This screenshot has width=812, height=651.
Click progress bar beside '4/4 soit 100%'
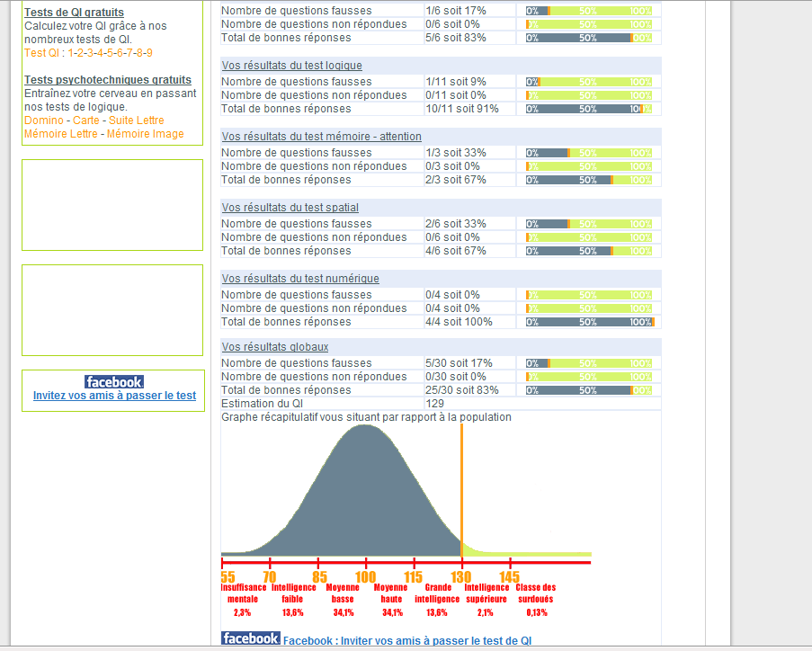tap(590, 322)
